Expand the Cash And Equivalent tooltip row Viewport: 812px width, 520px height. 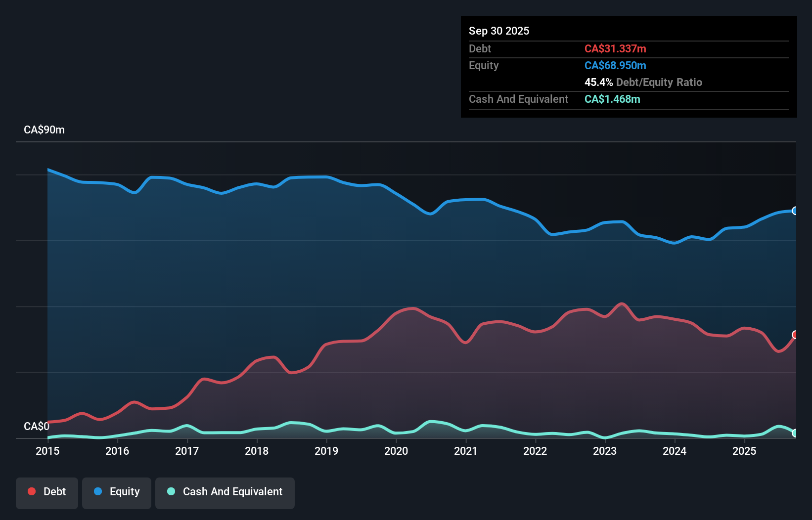pyautogui.click(x=518, y=99)
